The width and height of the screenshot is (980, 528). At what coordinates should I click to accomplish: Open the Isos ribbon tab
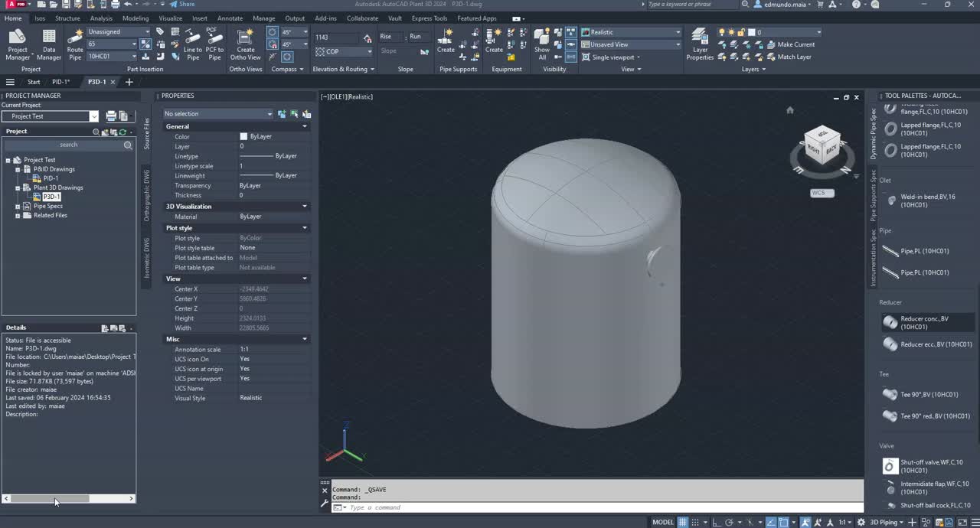tap(40, 18)
